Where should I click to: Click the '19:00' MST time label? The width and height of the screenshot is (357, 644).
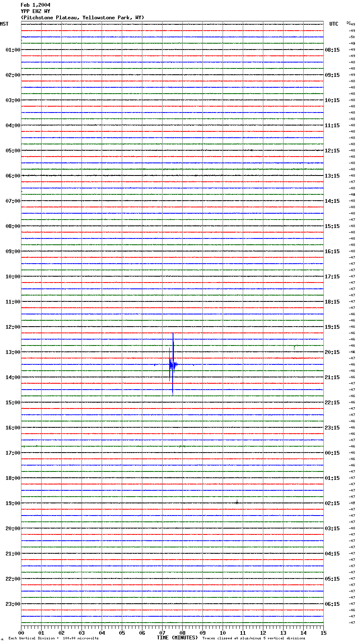click(13, 503)
